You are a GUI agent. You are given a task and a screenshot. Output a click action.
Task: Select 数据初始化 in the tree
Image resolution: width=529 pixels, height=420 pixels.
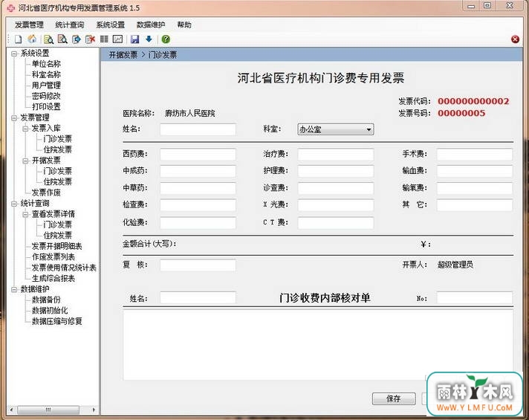point(50,311)
